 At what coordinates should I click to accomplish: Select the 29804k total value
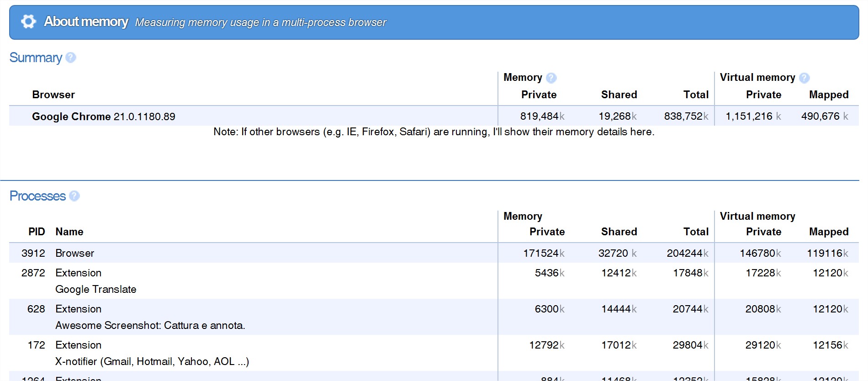coord(691,345)
